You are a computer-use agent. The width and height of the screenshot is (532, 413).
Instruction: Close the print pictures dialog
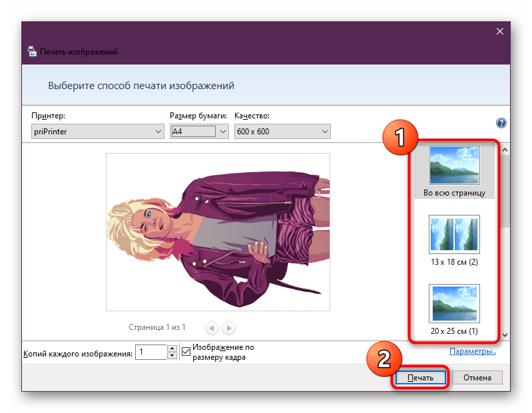500,31
